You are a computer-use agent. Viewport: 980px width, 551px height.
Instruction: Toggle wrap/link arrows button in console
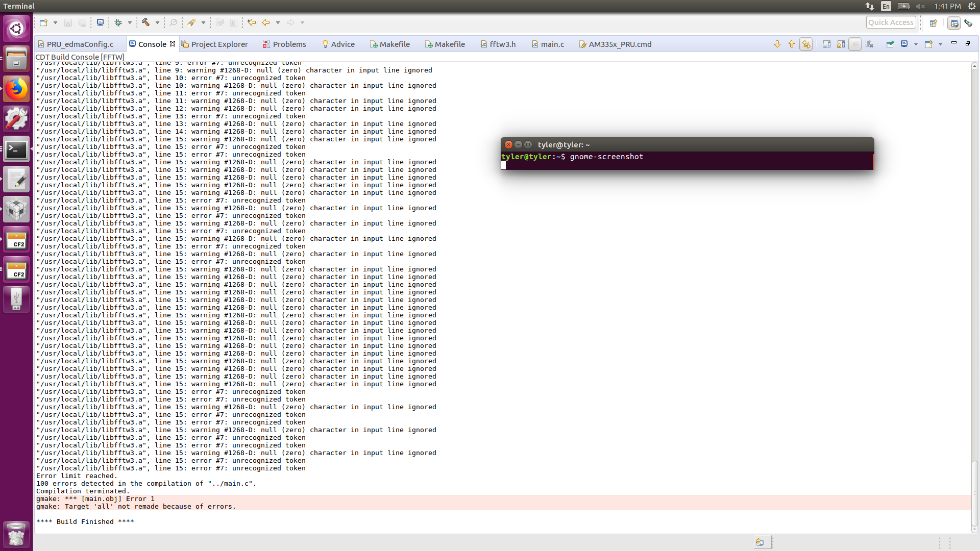(806, 44)
